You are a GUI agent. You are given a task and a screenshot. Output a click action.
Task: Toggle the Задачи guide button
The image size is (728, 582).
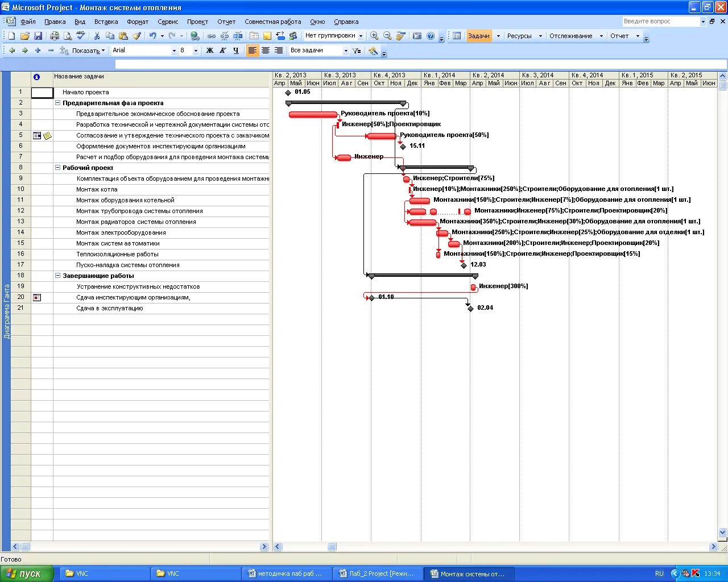pos(479,36)
